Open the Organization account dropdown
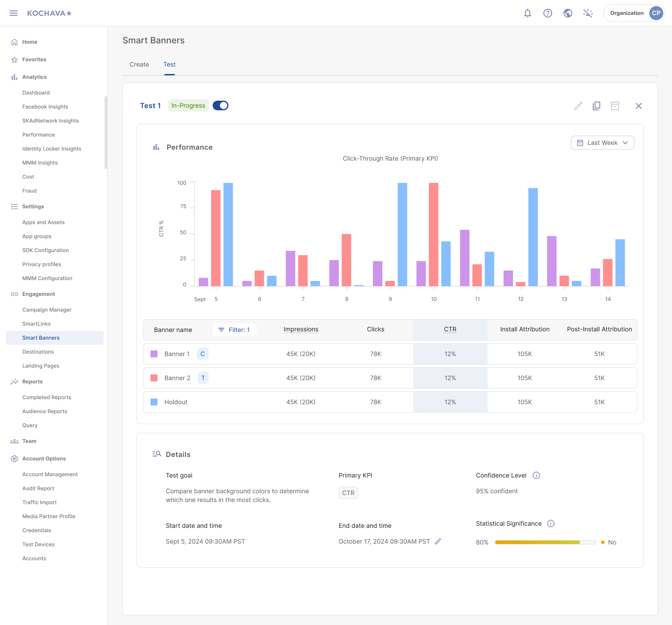 pyautogui.click(x=634, y=13)
